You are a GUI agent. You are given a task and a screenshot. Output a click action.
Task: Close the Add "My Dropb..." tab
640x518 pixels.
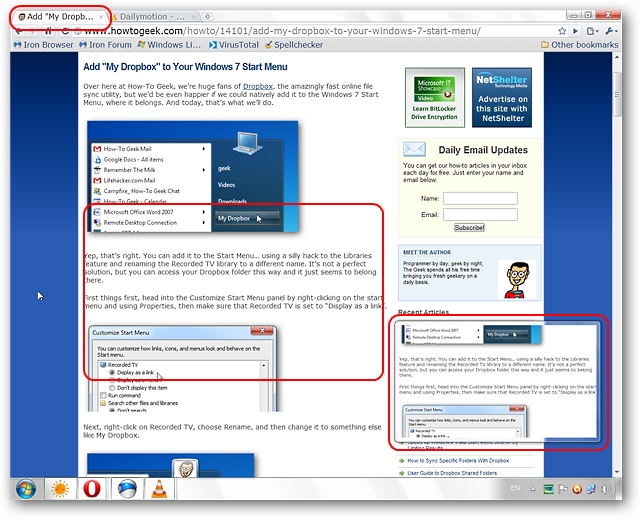[x=101, y=17]
